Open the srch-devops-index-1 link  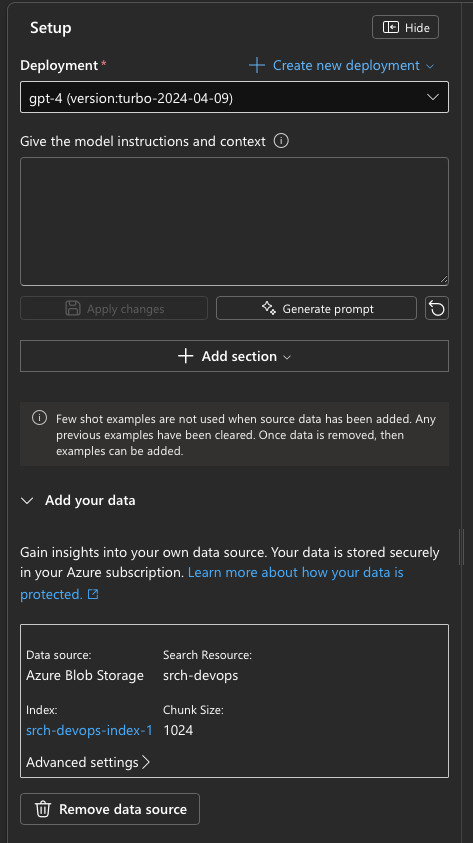[x=89, y=730]
